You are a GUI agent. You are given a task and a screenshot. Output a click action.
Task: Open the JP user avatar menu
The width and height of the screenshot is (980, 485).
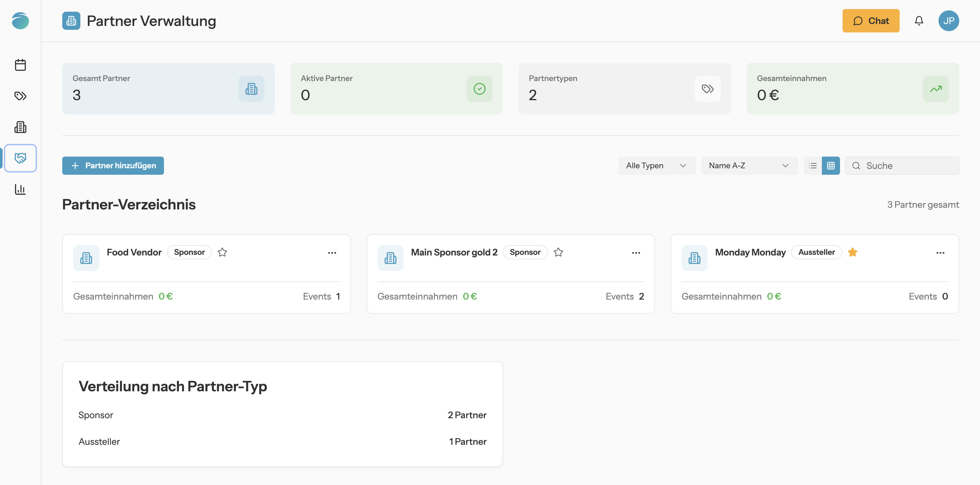(949, 20)
